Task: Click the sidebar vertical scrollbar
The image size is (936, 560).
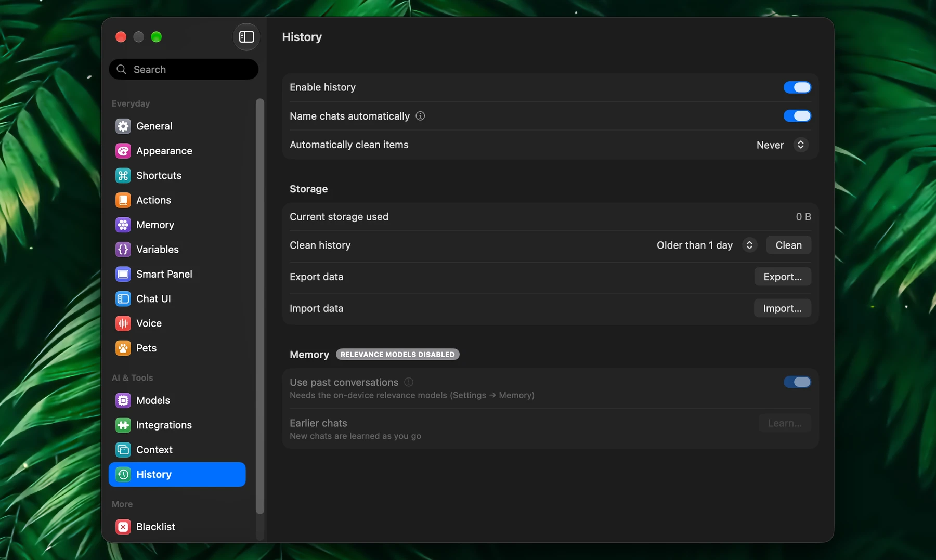Action: (260, 306)
